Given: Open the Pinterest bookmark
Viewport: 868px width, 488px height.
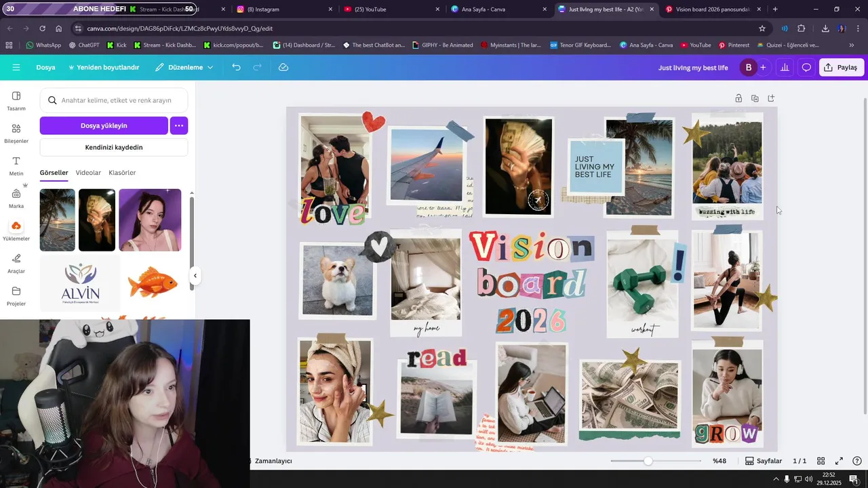Looking at the screenshot, I should [x=734, y=45].
